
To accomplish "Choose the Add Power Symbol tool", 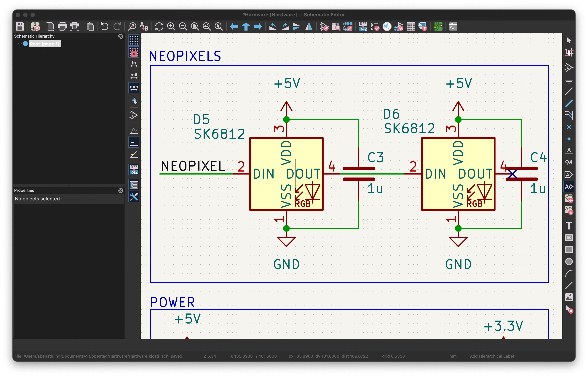I will coord(569,79).
